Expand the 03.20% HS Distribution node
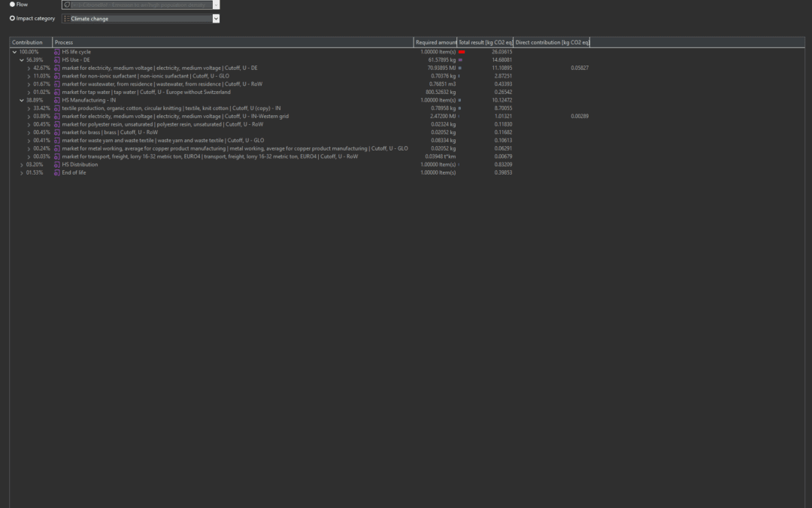 point(22,165)
